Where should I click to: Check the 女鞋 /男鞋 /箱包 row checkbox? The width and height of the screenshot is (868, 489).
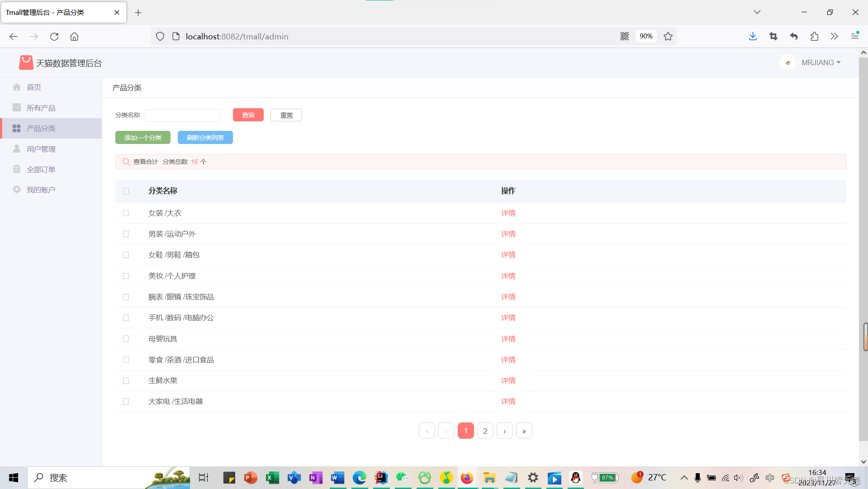126,255
